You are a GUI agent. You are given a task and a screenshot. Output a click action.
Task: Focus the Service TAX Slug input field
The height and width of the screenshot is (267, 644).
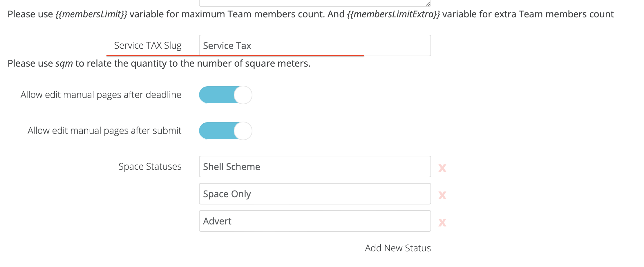coord(315,45)
